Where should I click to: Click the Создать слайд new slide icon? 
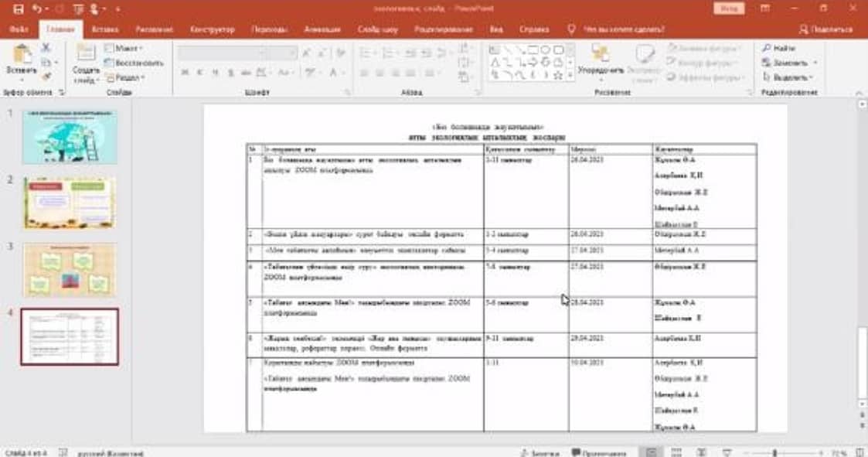click(86, 56)
